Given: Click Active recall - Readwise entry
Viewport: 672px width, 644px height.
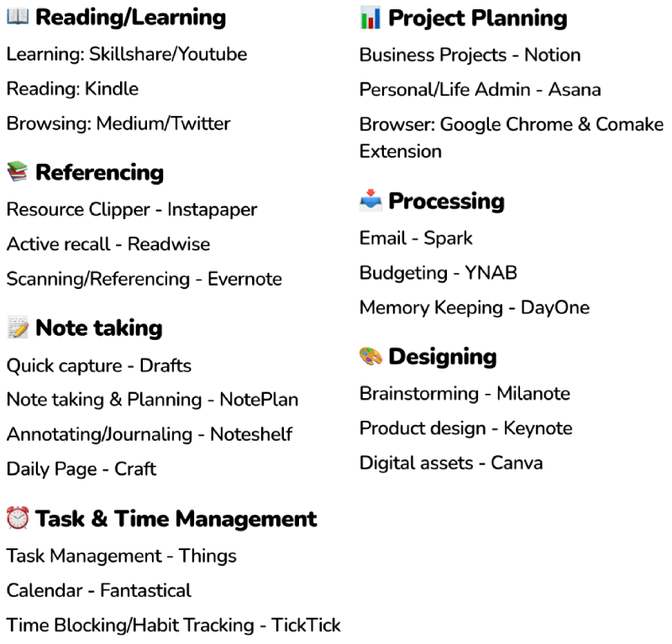Looking at the screenshot, I should click(108, 244).
